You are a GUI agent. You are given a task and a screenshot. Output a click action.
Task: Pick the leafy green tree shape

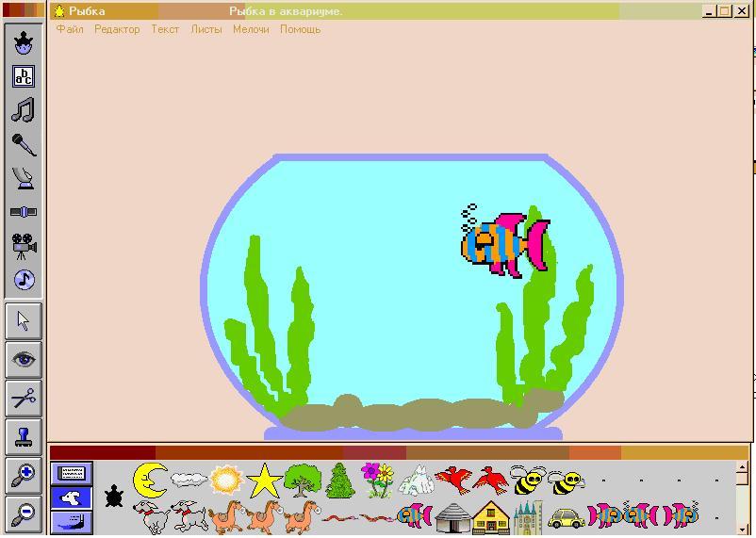click(303, 481)
